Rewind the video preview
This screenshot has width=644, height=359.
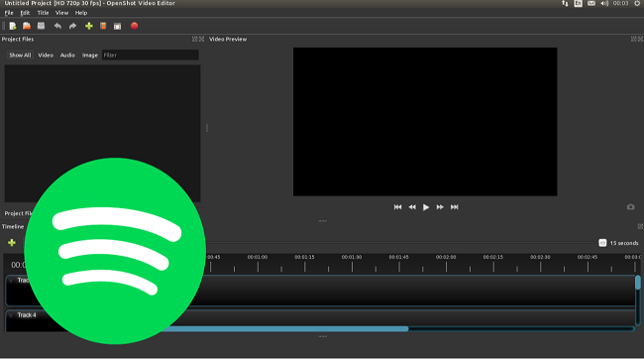coord(412,207)
